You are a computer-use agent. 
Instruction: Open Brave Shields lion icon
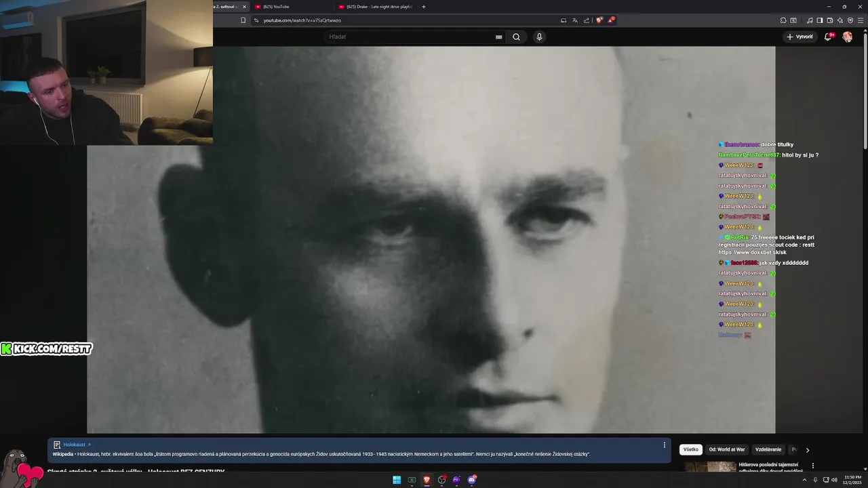(x=599, y=20)
